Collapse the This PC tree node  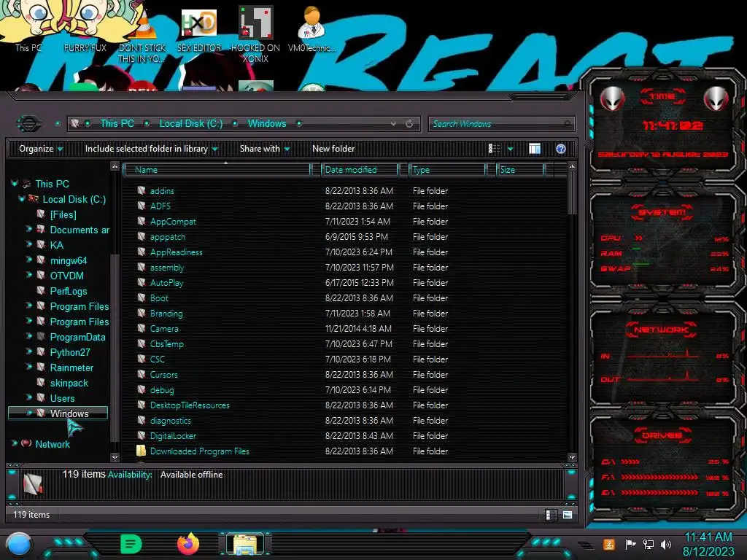[x=14, y=183]
